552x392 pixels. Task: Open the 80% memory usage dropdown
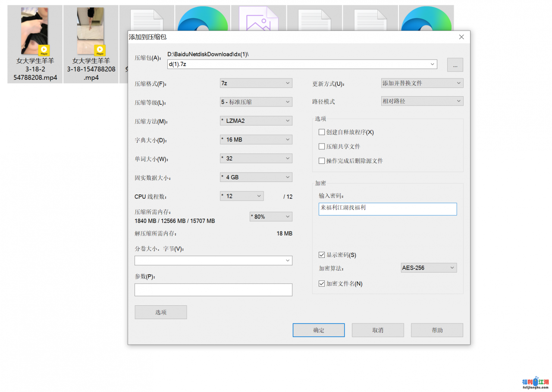pos(271,216)
